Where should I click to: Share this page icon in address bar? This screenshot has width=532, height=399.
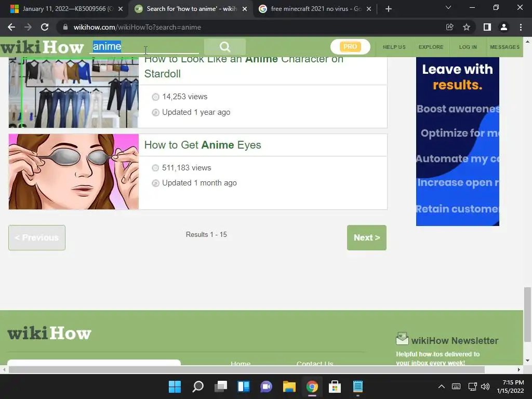click(x=449, y=27)
